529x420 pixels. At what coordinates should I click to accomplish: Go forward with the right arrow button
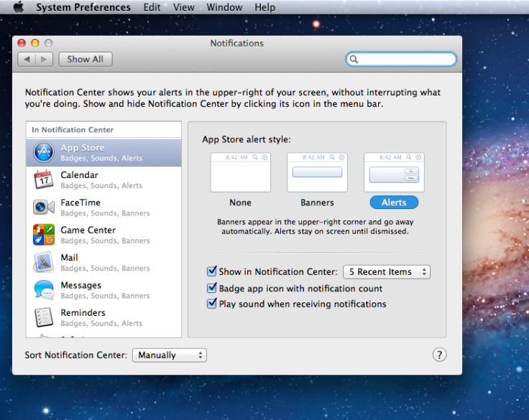[x=44, y=60]
